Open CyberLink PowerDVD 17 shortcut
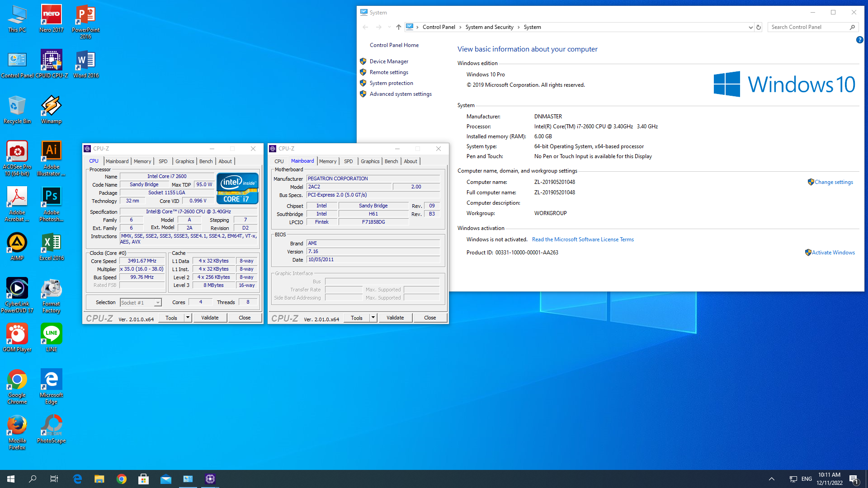This screenshot has height=488, width=868. pos(17,296)
